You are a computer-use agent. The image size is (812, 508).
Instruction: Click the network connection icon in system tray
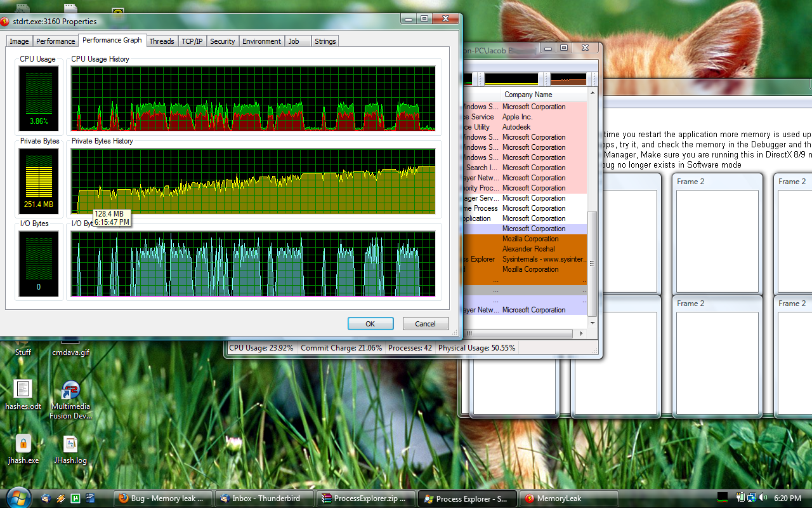[x=751, y=498]
